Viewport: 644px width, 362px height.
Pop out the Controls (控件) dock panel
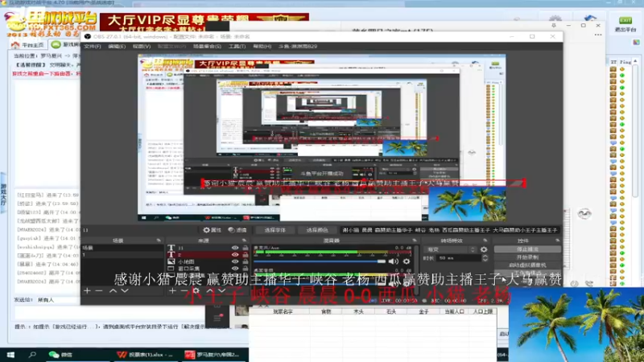point(557,241)
